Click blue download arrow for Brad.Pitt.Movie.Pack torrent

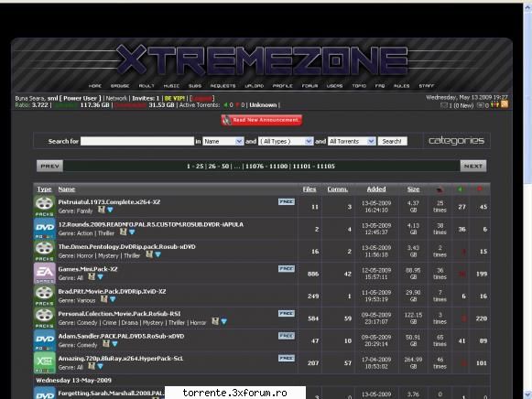tap(113, 299)
